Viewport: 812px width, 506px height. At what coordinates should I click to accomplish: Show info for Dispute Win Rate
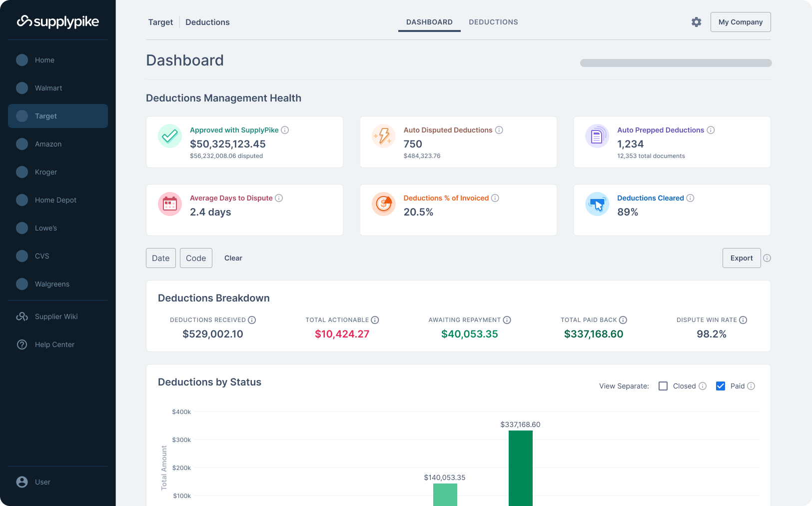pos(743,320)
